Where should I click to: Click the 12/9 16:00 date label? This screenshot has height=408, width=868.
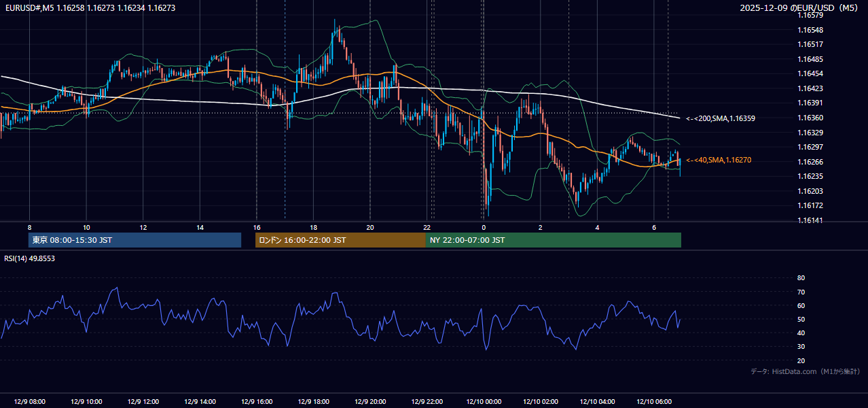(x=256, y=402)
